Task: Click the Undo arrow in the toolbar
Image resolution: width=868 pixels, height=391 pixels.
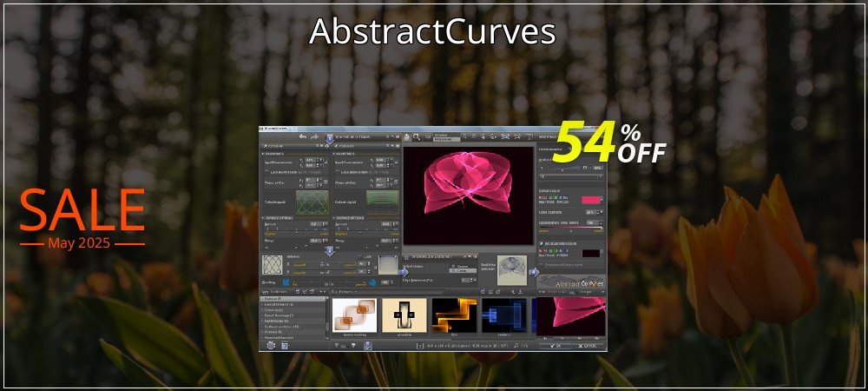Action: click(303, 136)
